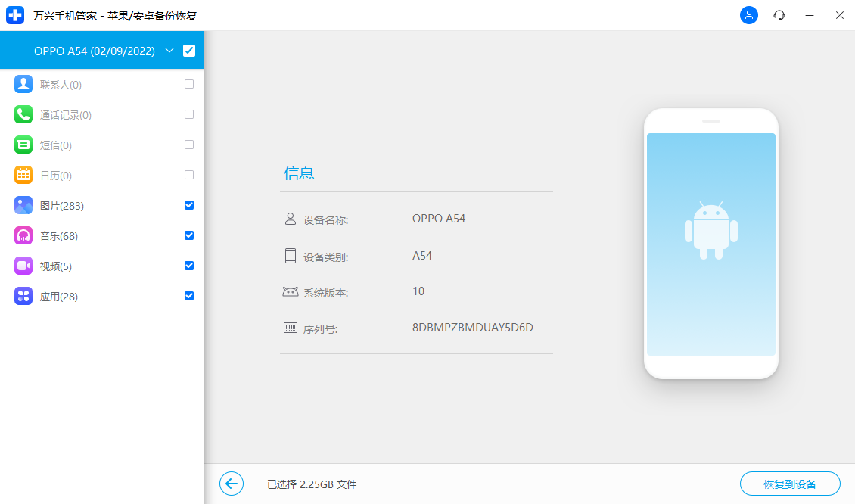Click the 应用 (Apps) category icon
This screenshot has height=504, width=855.
tap(22, 296)
